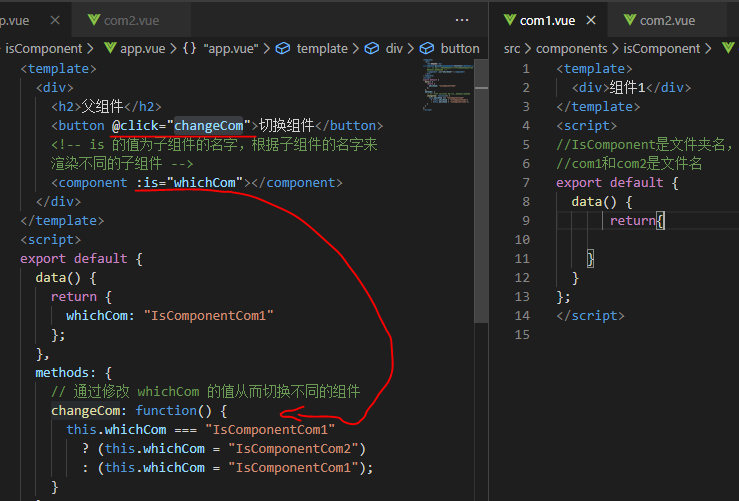The height and width of the screenshot is (501, 739).
Task: Open the button breadcrumb segment
Action: tap(460, 49)
